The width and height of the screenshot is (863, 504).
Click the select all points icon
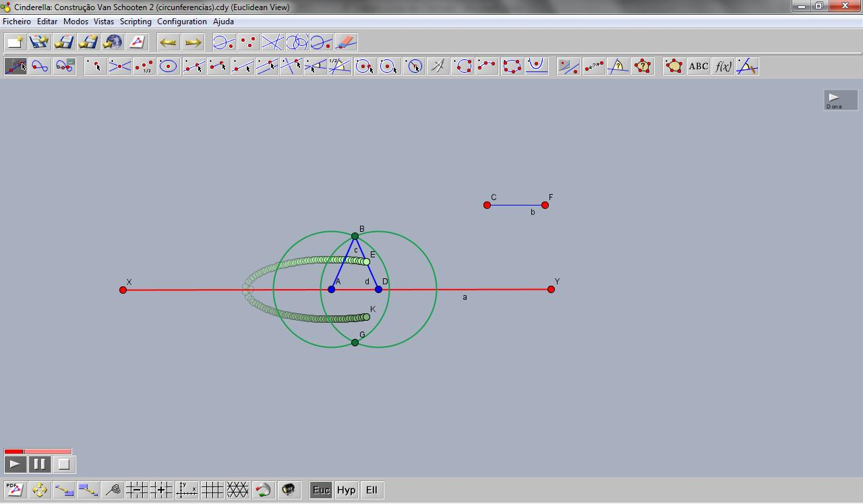[x=249, y=42]
